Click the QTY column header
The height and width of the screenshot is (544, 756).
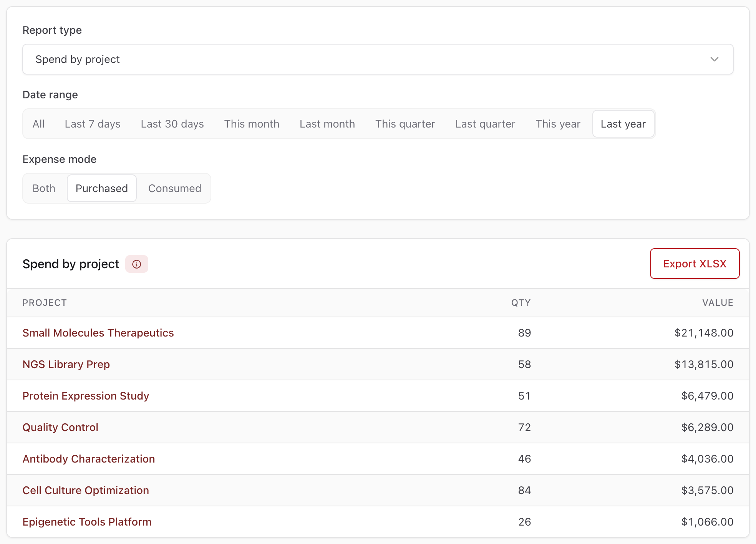[x=521, y=303]
